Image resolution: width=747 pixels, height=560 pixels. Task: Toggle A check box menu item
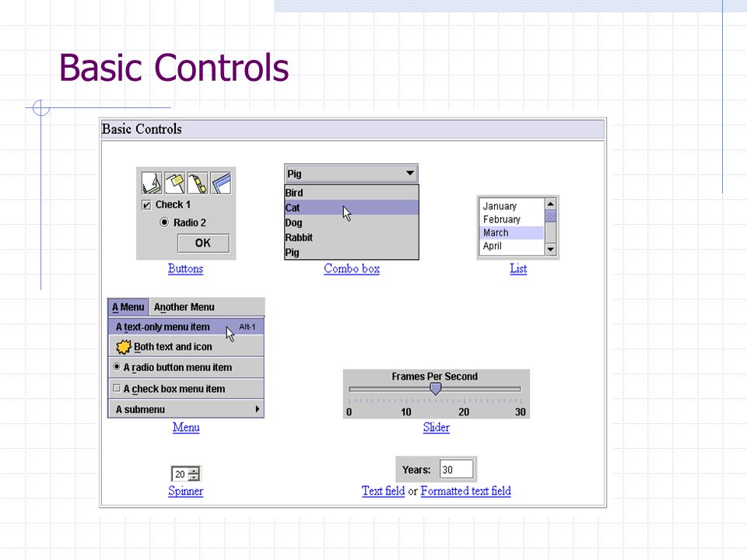[x=186, y=389]
